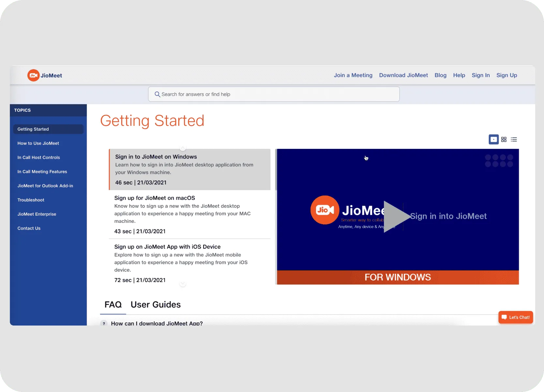Screen dimensions: 544x392
Task: Expand 'How can I download JioMeet App?' question
Action: pyautogui.click(x=157, y=323)
